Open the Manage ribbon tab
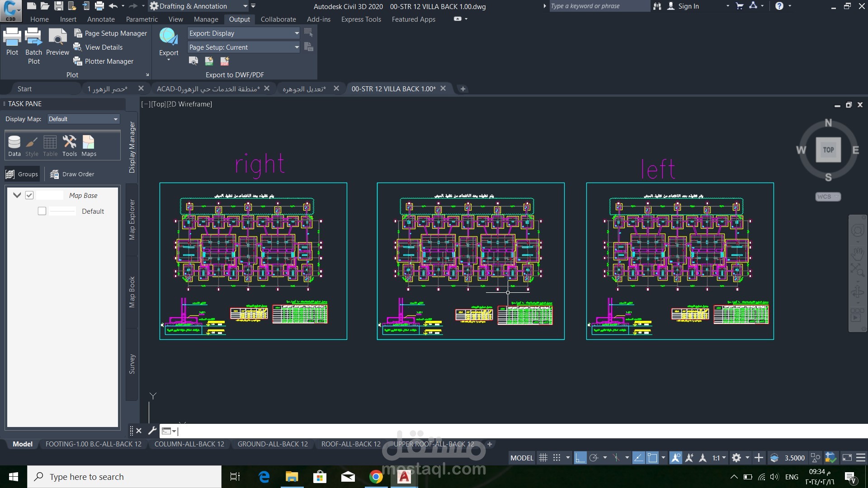 pyautogui.click(x=206, y=19)
